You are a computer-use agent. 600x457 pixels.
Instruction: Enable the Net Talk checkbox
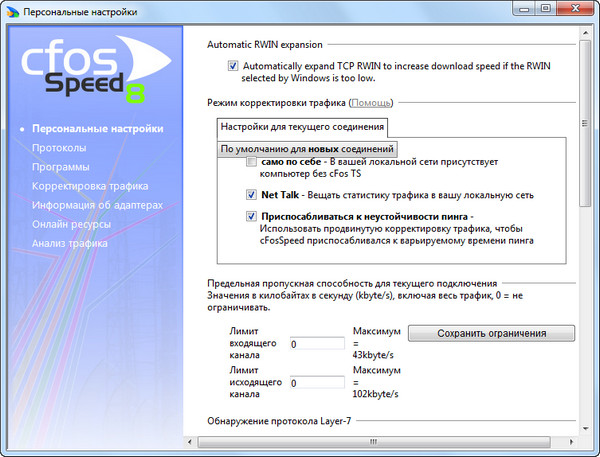(x=252, y=195)
